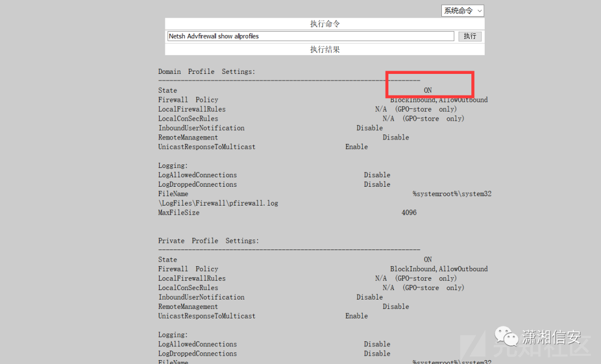This screenshot has height=364, width=601.
Task: Click Disable value of Private RemoteManagement
Action: [396, 307]
